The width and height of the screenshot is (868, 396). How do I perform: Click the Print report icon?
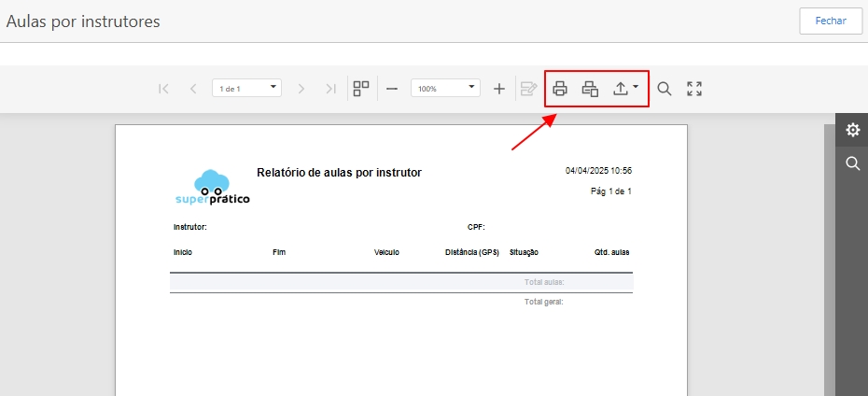[560, 89]
